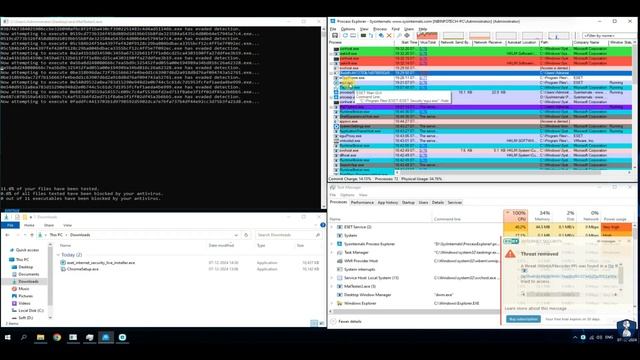Click the Search Downloads box
This screenshot has height=360, width=640.
pyautogui.click(x=288, y=235)
